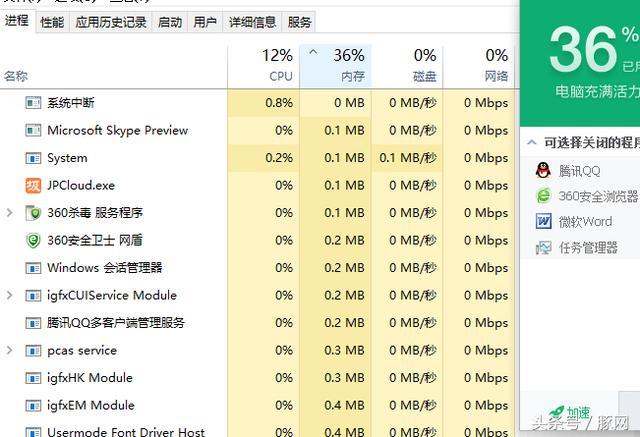Click the igfxHK Module icon

pyautogui.click(x=33, y=378)
